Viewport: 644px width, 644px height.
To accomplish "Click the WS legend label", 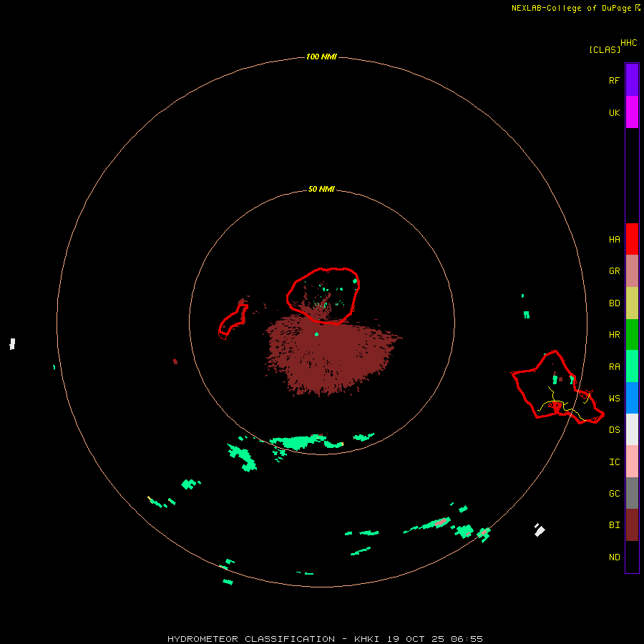I will click(x=614, y=399).
